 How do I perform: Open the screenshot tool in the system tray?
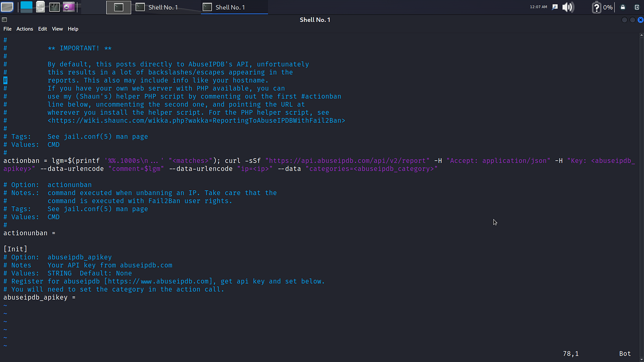[554, 6]
